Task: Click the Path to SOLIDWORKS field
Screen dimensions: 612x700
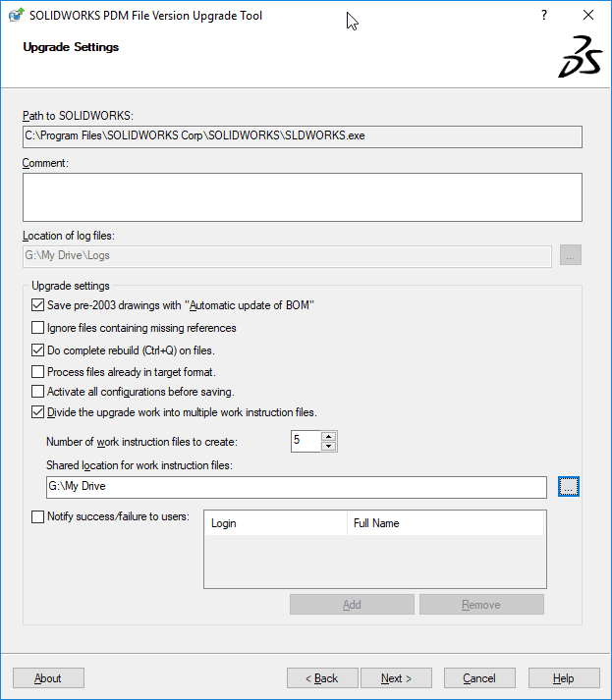Action: pos(303,136)
